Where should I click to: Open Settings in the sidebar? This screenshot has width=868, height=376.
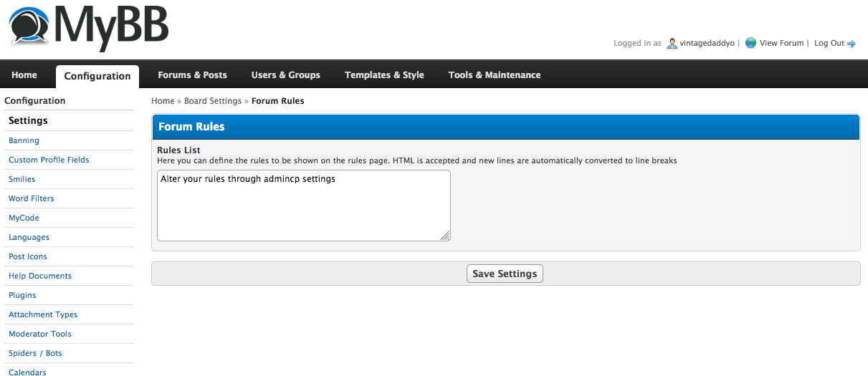tap(28, 120)
